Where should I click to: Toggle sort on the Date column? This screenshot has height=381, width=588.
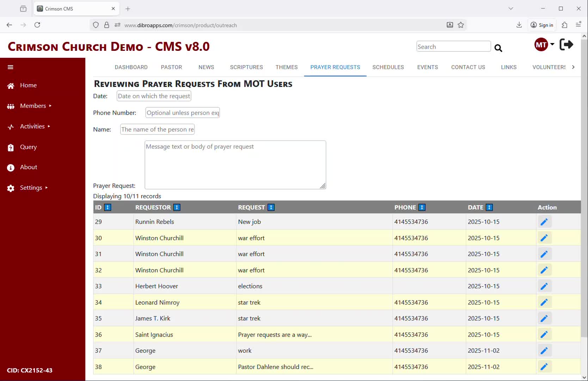489,207
